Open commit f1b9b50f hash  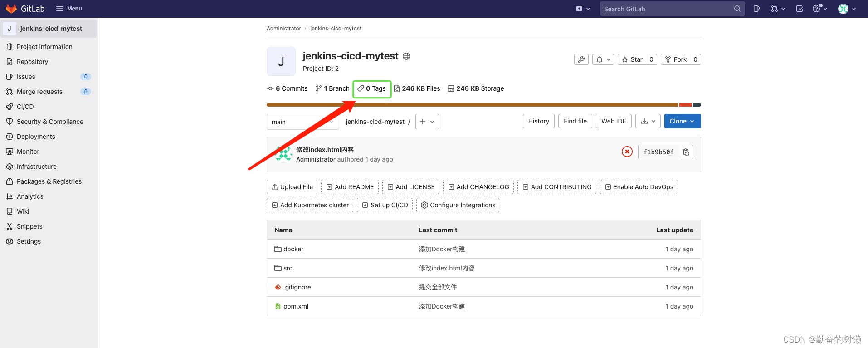[658, 152]
